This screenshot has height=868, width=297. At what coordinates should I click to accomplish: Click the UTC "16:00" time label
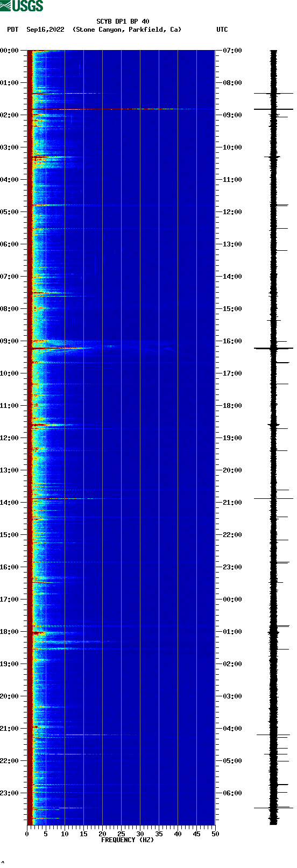[232, 341]
